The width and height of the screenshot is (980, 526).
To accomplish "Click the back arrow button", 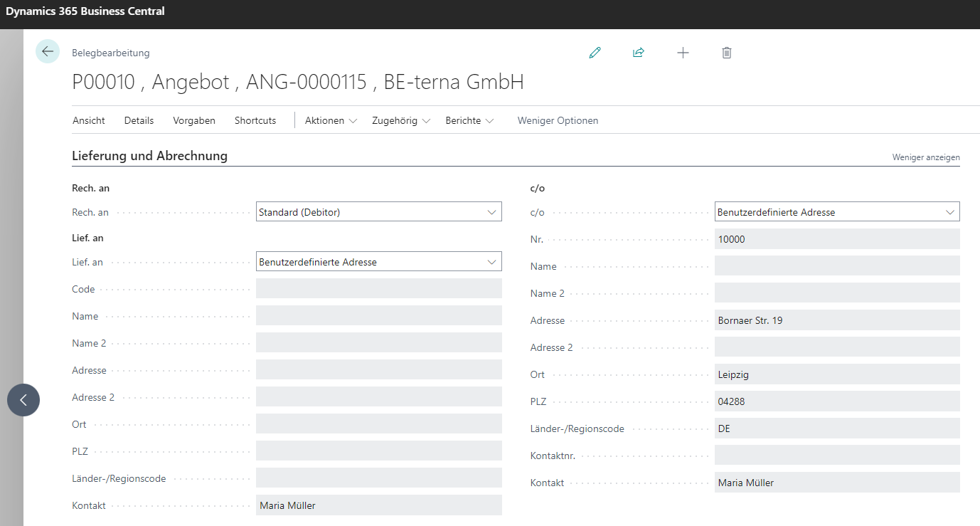I will click(x=48, y=51).
